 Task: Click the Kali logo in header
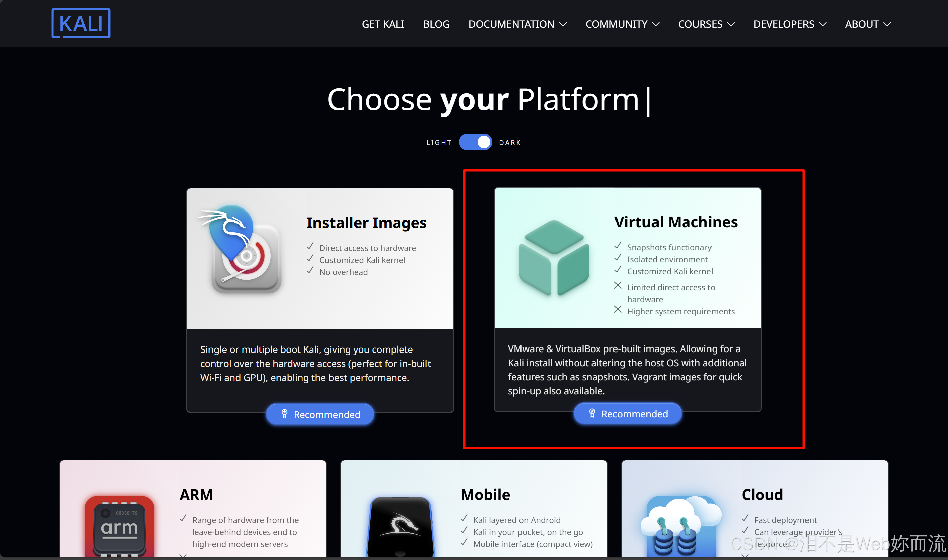(81, 23)
